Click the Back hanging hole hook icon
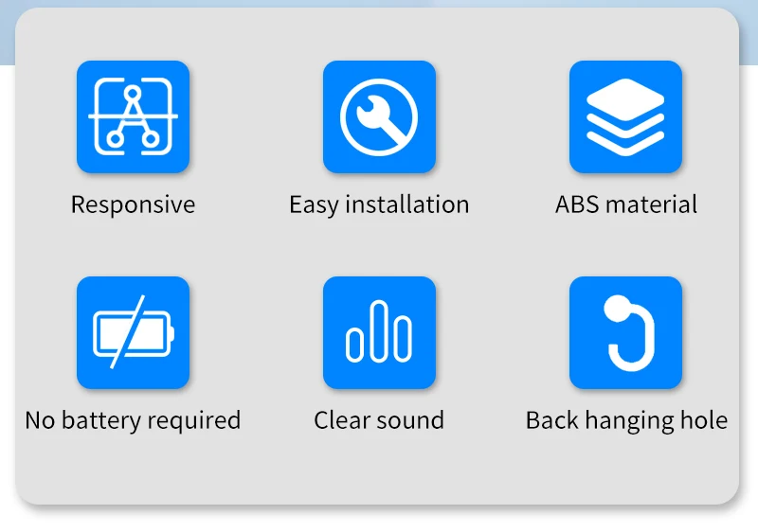758x532 pixels. pos(625,332)
